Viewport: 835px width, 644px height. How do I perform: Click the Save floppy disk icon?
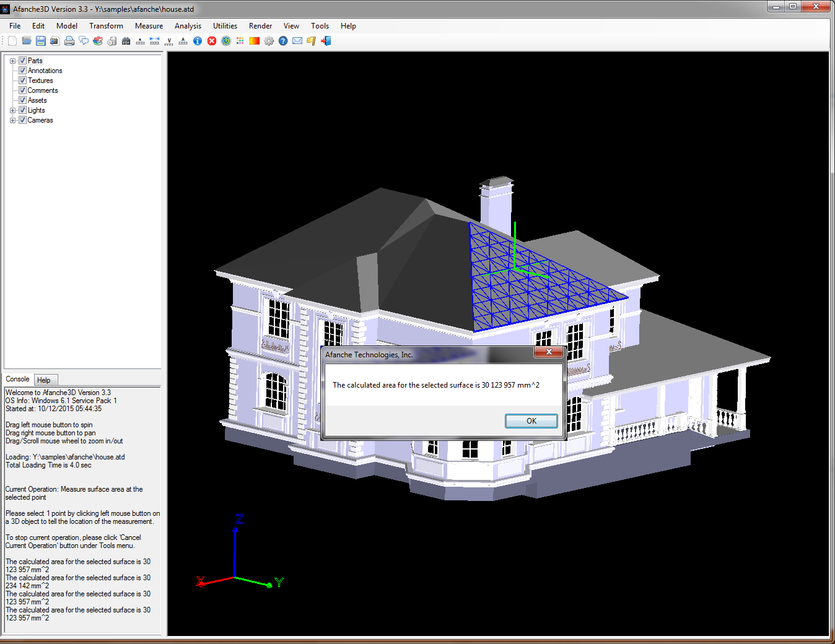41,41
